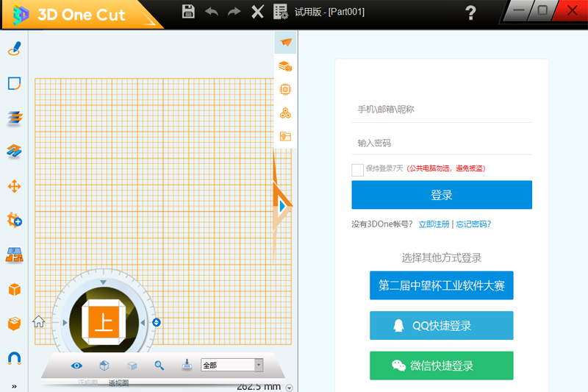The image size is (588, 392).
Task: Click the X delete icon in title bar
Action: 257,11
